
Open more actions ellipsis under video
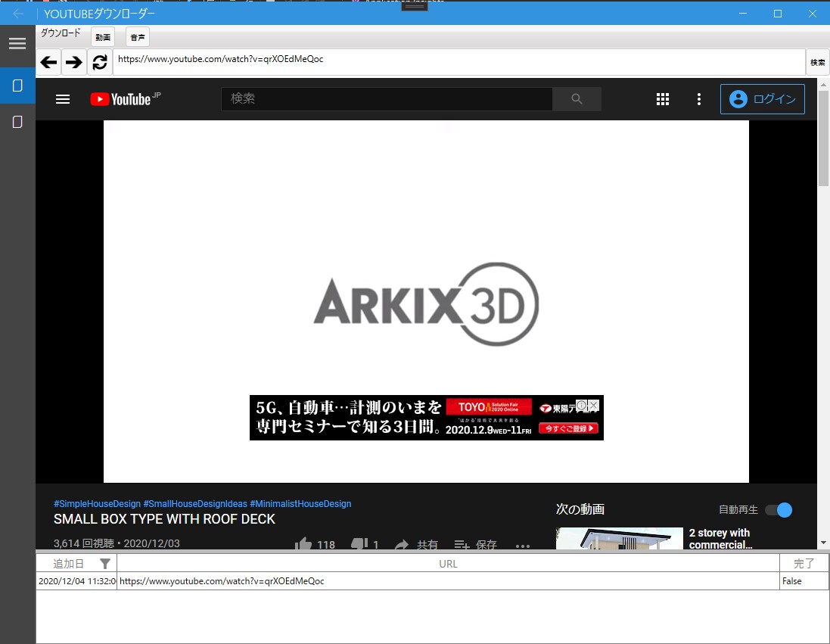(x=523, y=546)
